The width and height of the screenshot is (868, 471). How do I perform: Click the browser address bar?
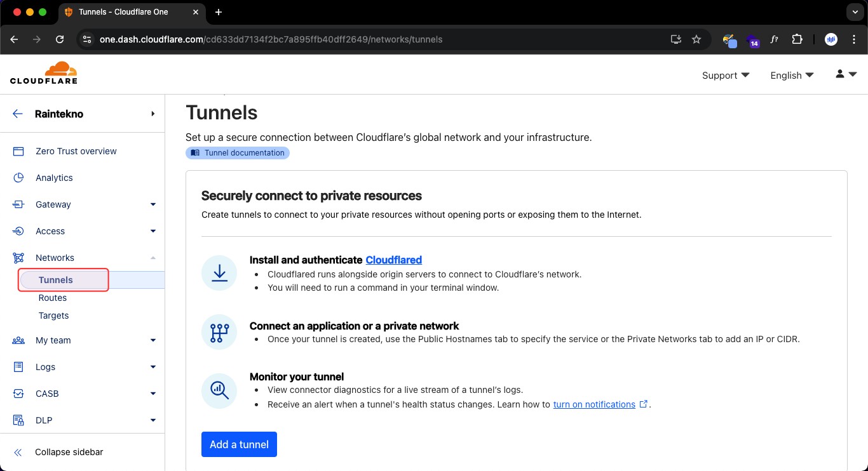click(x=381, y=39)
